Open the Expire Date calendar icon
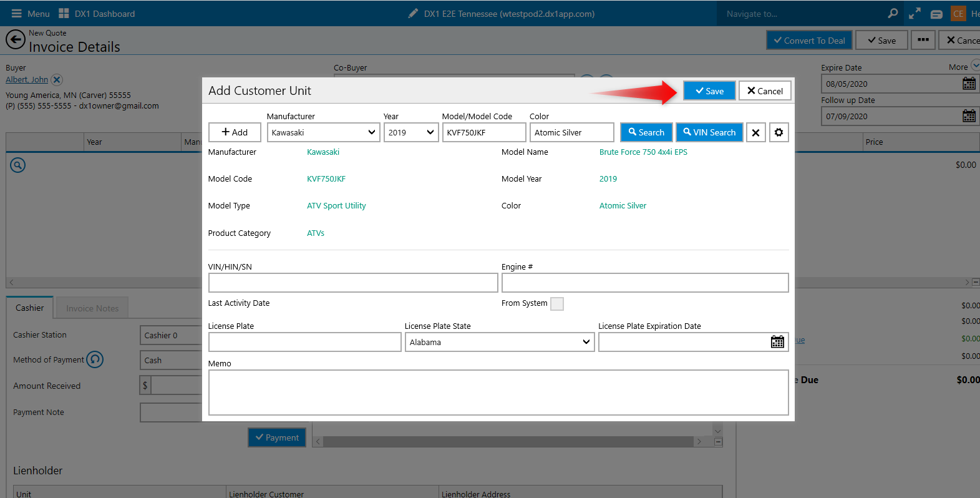 pos(969,84)
